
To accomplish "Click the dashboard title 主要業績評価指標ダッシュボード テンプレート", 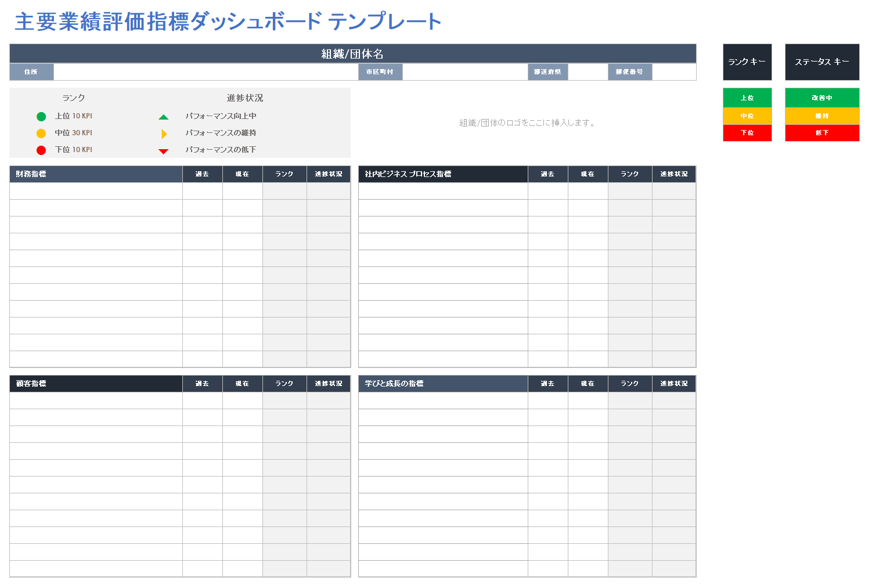I will pos(228,21).
